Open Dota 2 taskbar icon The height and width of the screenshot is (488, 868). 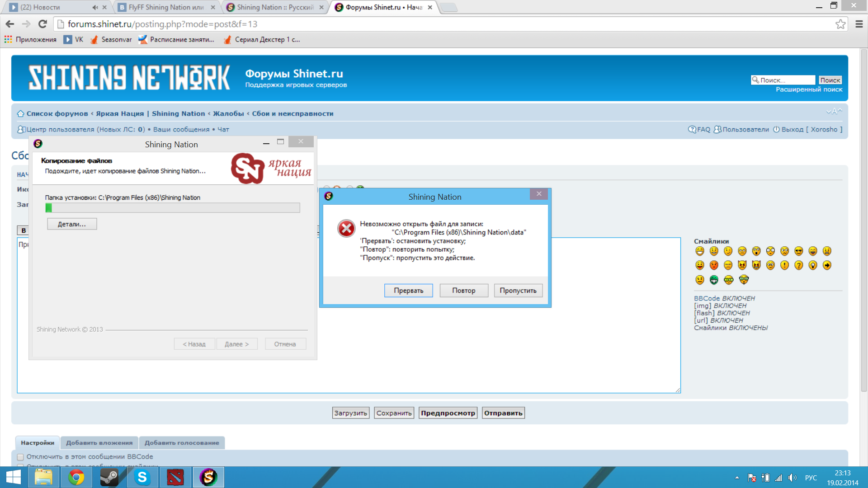[175, 477]
